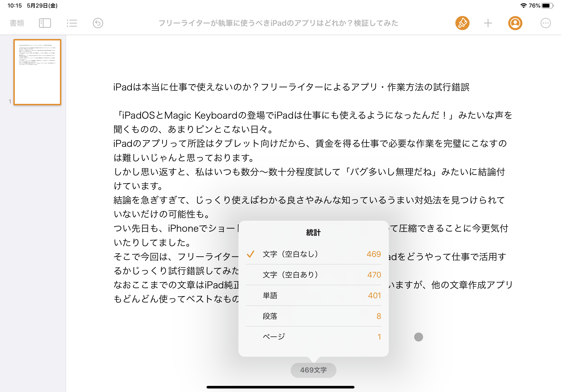The width and height of the screenshot is (561, 392).
Task: Tap the 5月29日(金) date in status bar
Action: (x=42, y=5)
